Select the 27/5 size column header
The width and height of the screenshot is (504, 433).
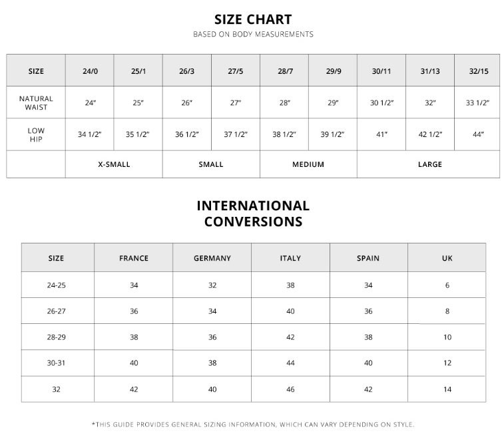coord(236,71)
